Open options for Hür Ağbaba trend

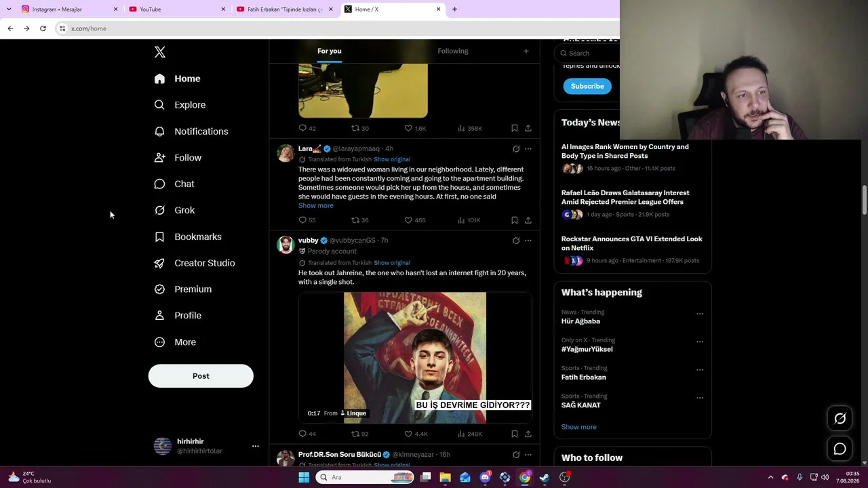[700, 314]
